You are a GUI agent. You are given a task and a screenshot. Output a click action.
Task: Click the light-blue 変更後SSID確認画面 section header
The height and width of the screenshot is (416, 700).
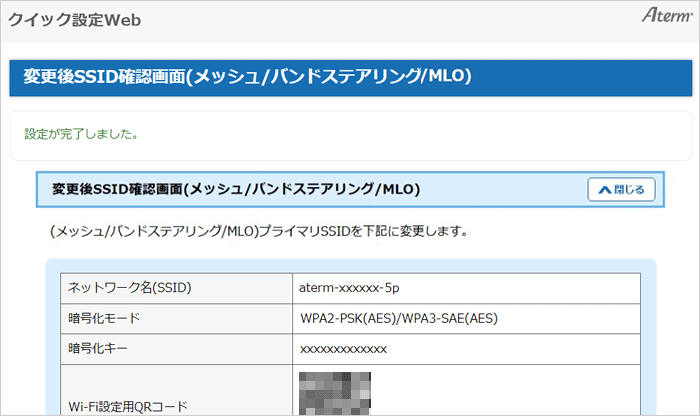click(236, 189)
